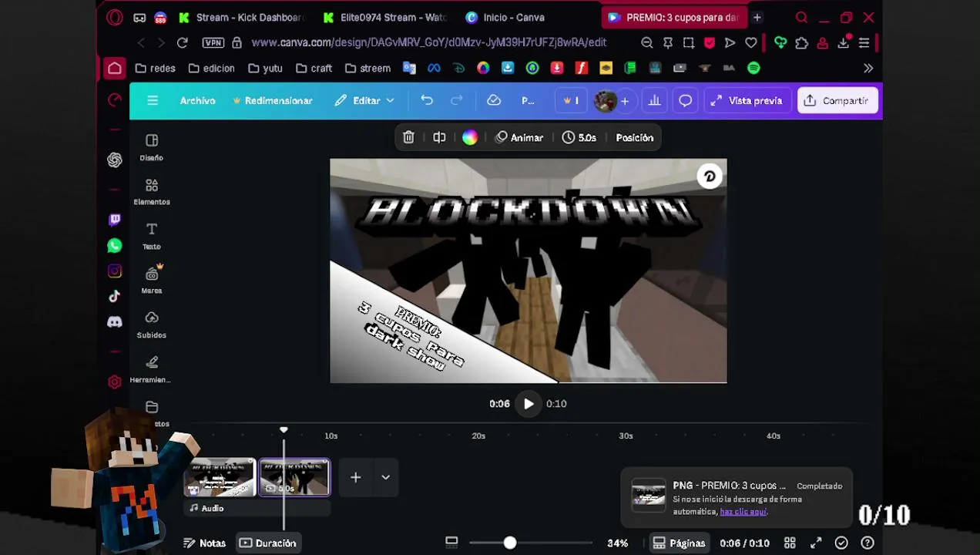Open the Diseño side panel
The width and height of the screenshot is (980, 555).
point(152,147)
